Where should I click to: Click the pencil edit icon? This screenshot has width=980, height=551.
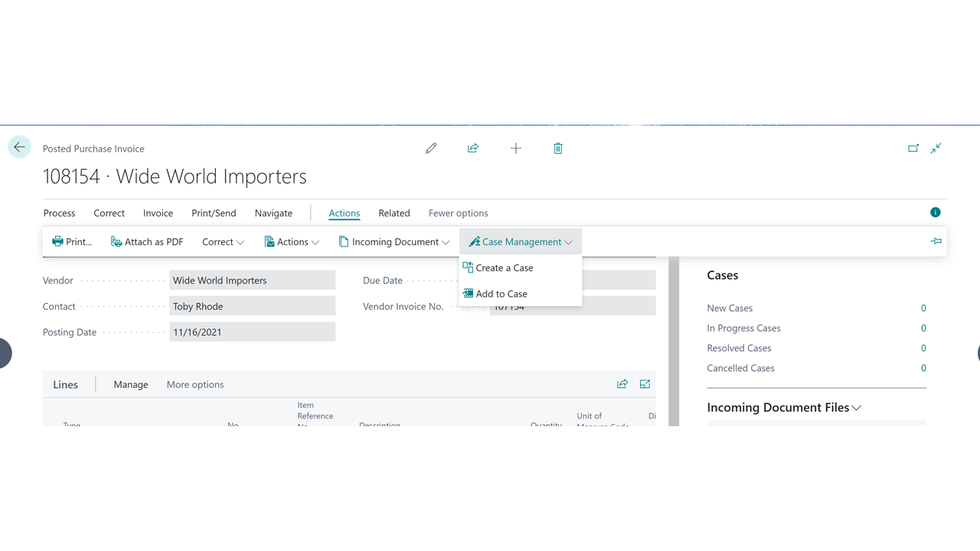click(x=431, y=148)
